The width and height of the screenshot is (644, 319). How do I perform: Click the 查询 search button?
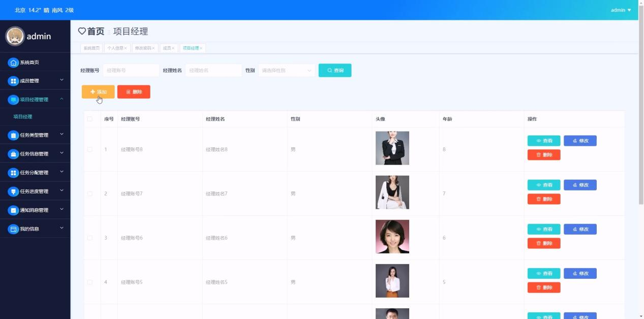pyautogui.click(x=334, y=71)
